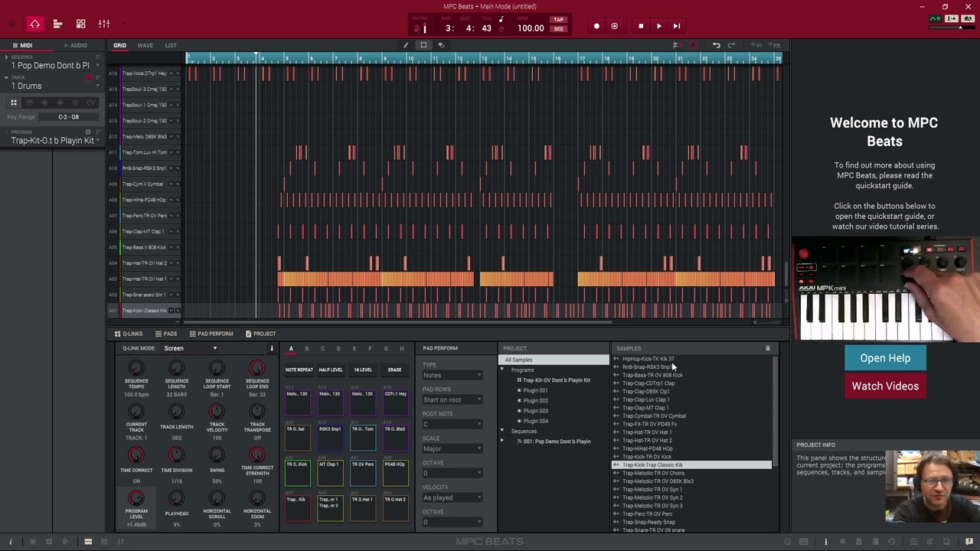Trigger pad A06 MT Clap 1
This screenshot has height=551, width=980.
329,472
